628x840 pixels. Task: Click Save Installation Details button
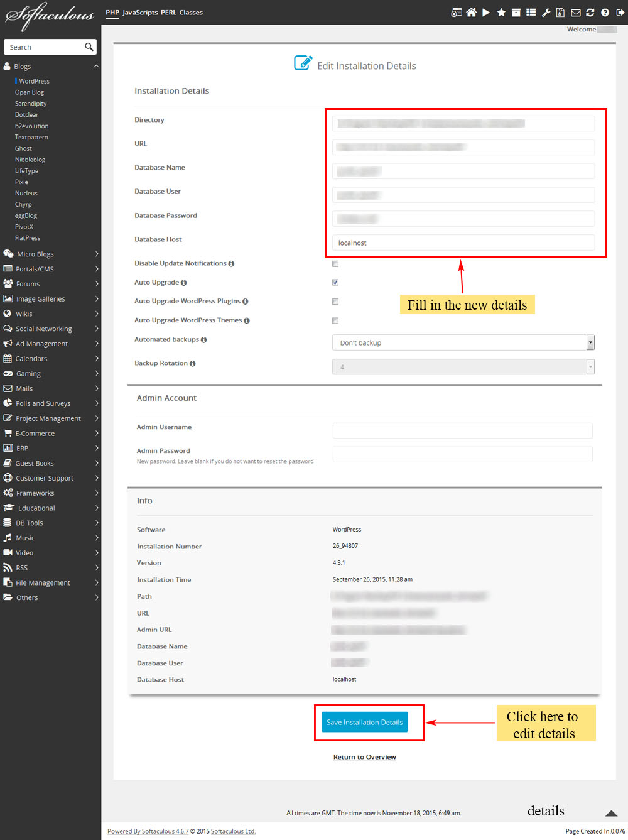coord(365,722)
